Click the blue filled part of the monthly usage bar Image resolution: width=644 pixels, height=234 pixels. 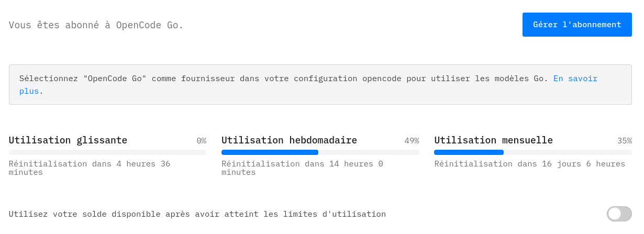[469, 152]
